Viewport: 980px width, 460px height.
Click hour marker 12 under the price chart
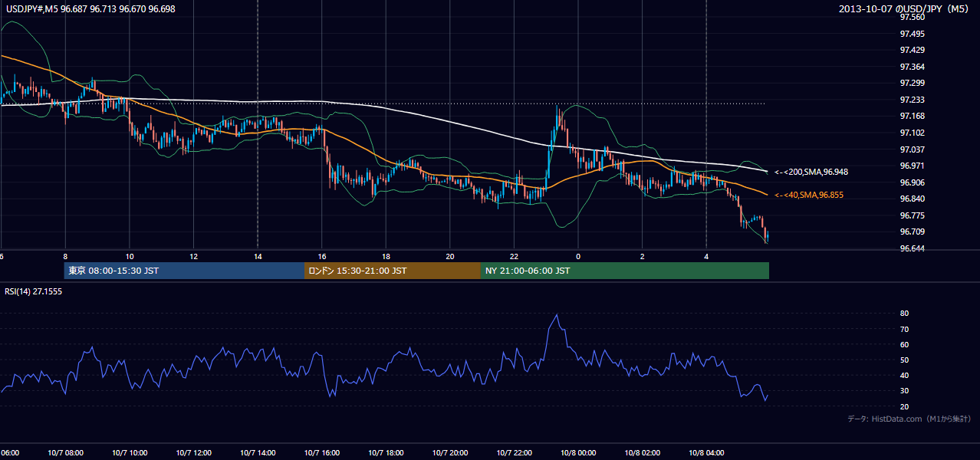194,257
